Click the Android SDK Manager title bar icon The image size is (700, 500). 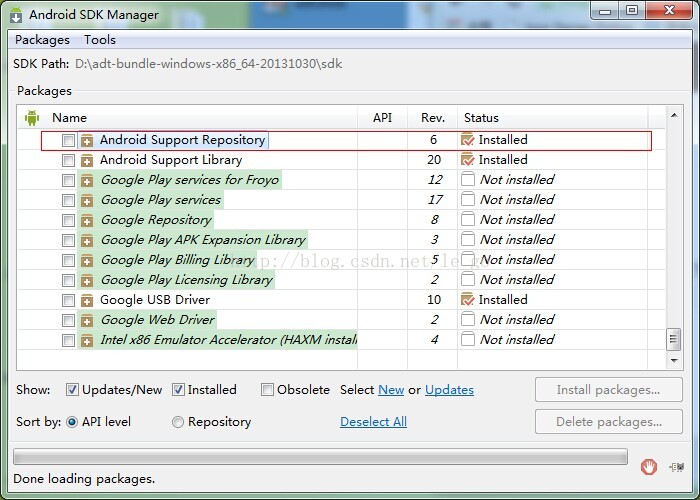coord(16,15)
